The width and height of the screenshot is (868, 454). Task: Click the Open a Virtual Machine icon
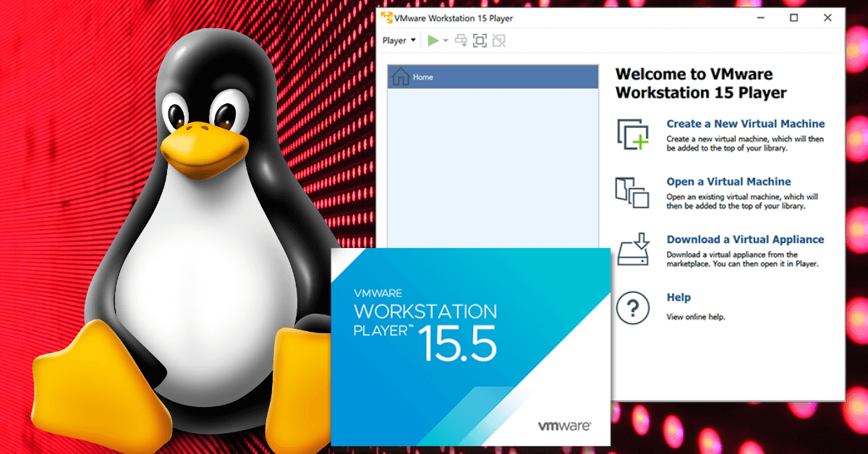(x=632, y=192)
